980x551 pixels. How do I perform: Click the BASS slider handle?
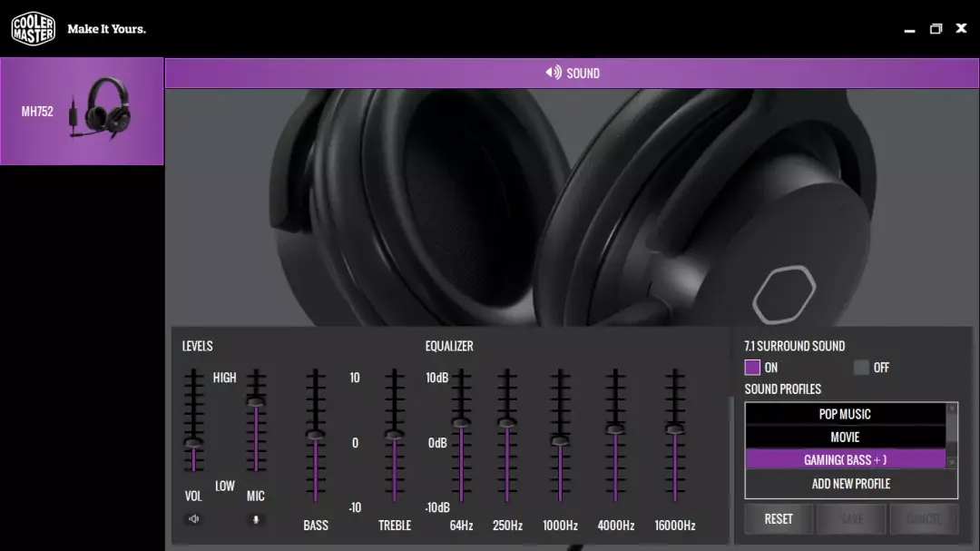pos(316,434)
